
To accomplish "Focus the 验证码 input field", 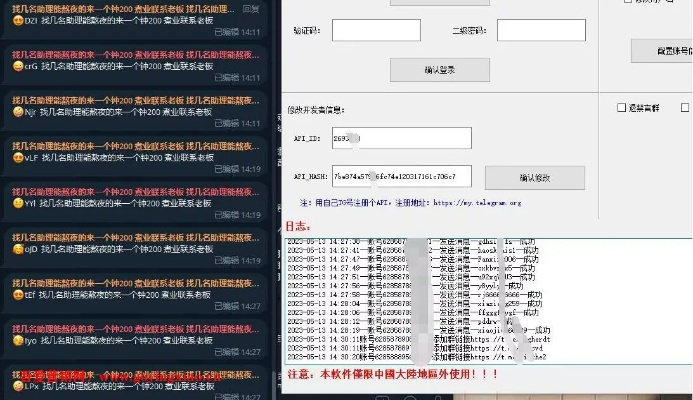I will (x=376, y=30).
